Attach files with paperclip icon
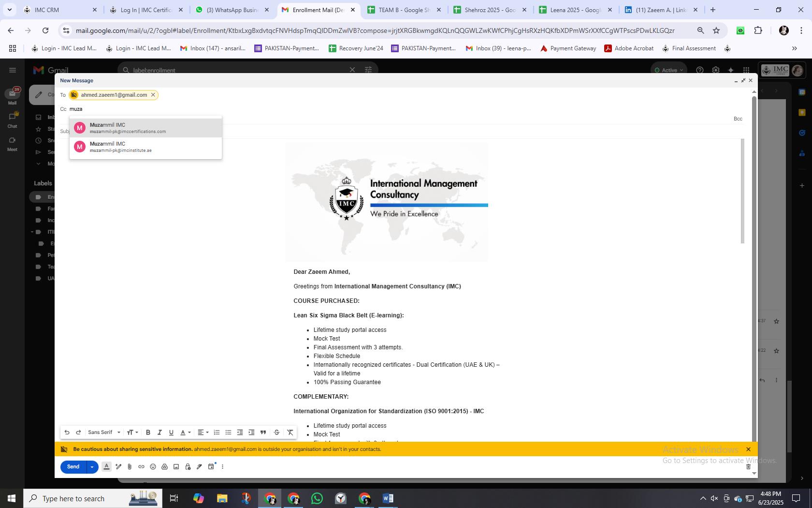 tap(130, 467)
